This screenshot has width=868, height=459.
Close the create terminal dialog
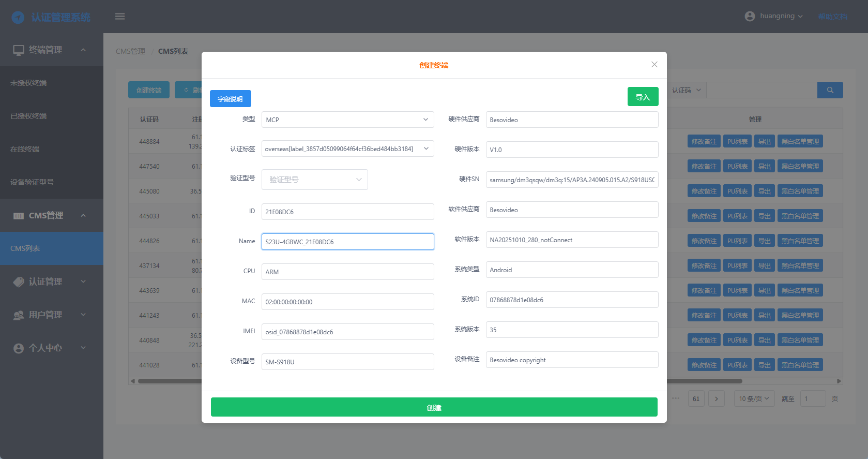(x=654, y=65)
